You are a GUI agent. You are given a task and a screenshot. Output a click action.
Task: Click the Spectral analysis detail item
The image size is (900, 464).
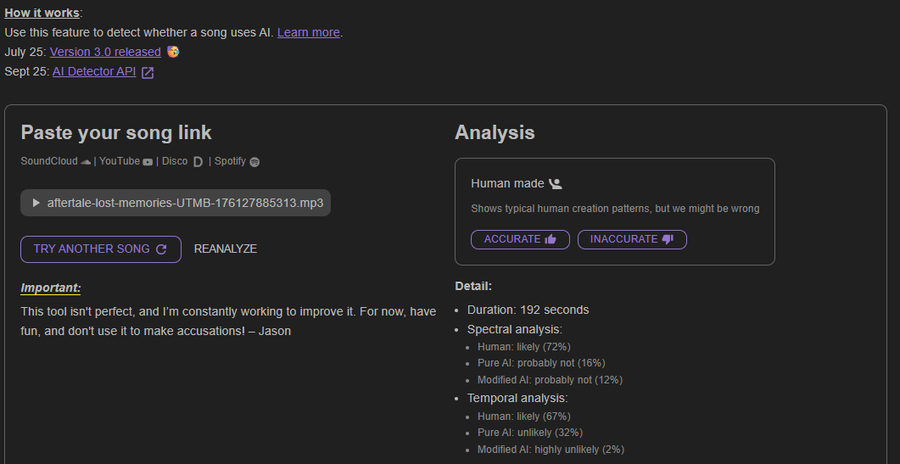[x=514, y=329]
